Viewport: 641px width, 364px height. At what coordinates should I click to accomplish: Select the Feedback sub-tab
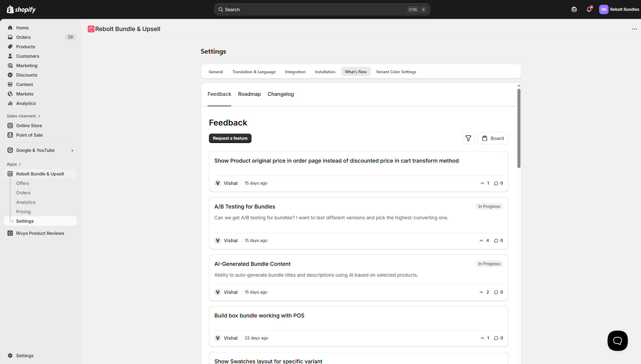[x=219, y=94]
